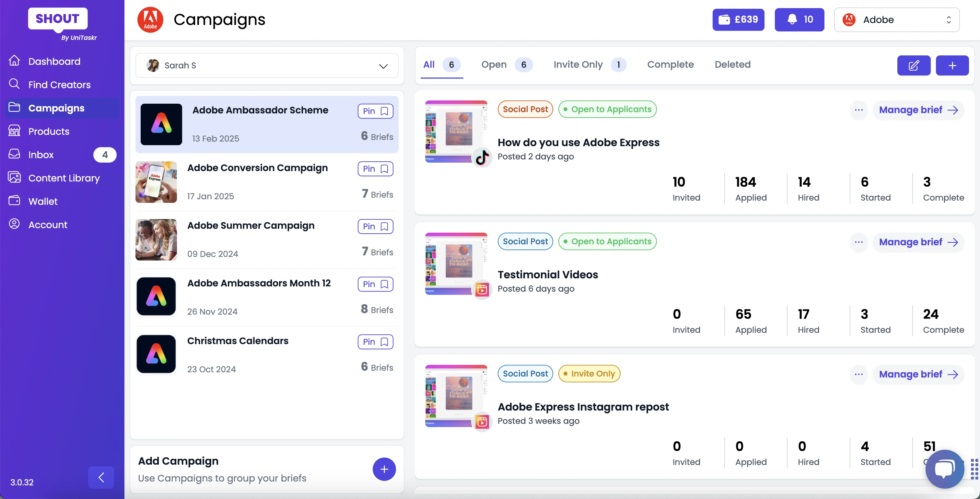980x499 pixels.
Task: Open the Find Creators page
Action: pos(59,85)
